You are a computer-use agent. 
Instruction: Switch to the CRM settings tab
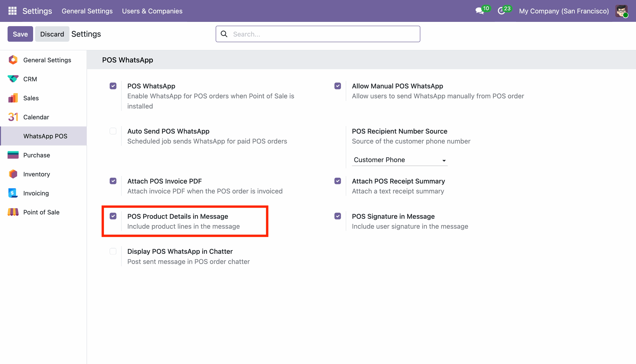coord(43,79)
